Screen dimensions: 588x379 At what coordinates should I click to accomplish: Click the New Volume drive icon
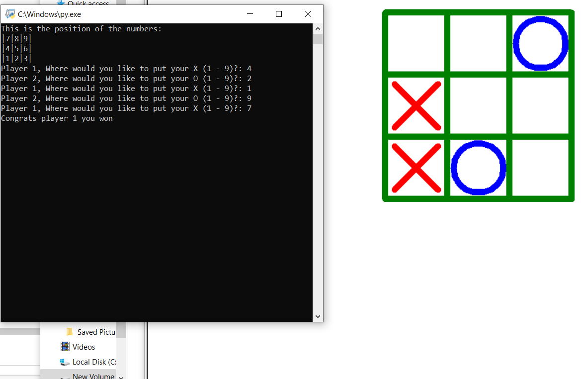[x=65, y=376]
